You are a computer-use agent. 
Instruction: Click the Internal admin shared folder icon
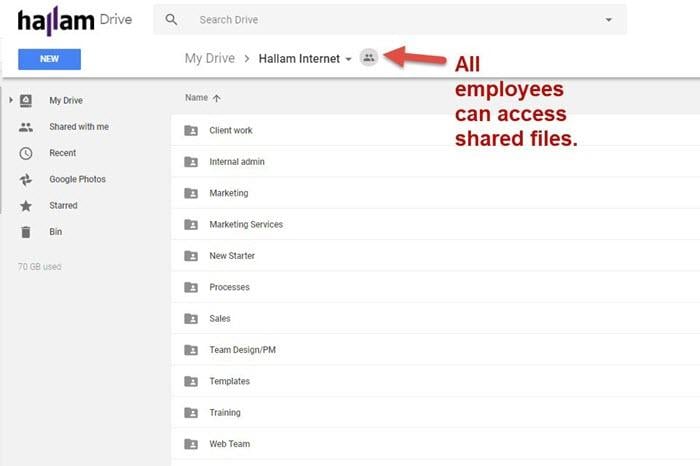(x=191, y=162)
